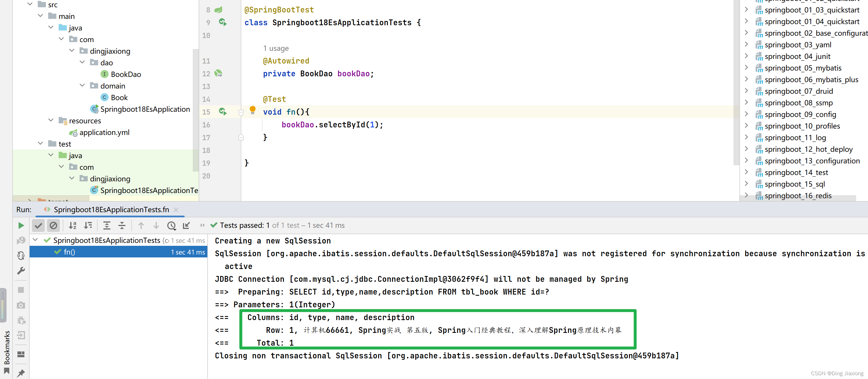Click run class gutter icon on line 9
The height and width of the screenshot is (379, 868).
pyautogui.click(x=222, y=22)
